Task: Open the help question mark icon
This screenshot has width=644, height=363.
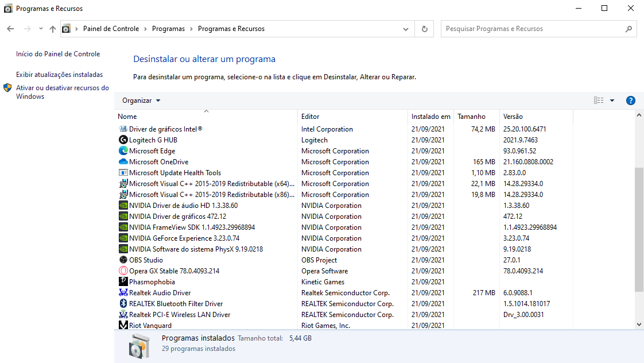Action: click(630, 101)
